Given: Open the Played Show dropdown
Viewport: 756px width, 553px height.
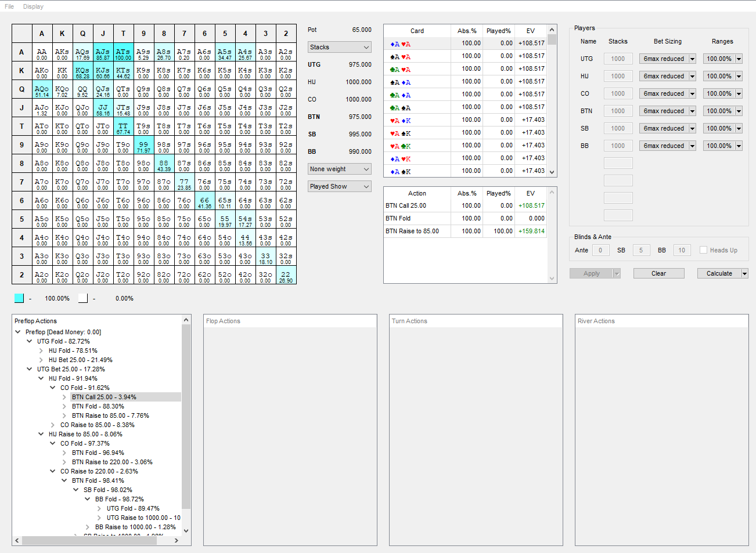Looking at the screenshot, I should tap(340, 186).
